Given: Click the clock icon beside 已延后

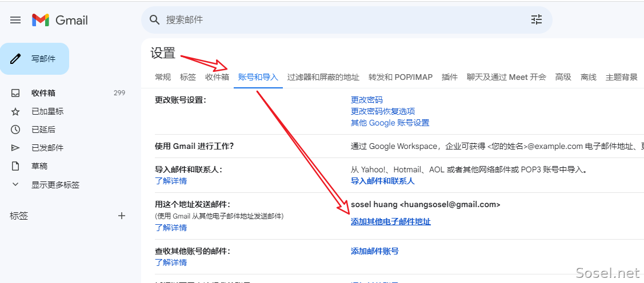Looking at the screenshot, I should point(15,130).
